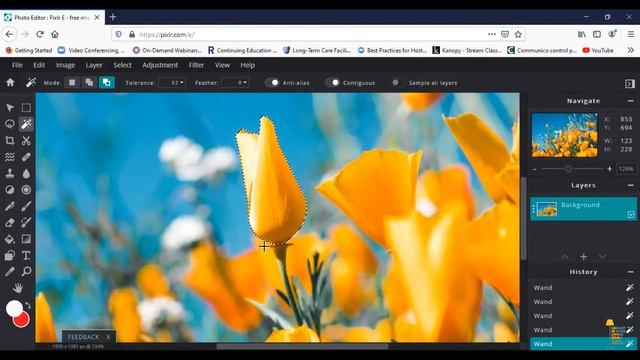Open the Feather dropdown
This screenshot has width=640, height=360.
235,83
